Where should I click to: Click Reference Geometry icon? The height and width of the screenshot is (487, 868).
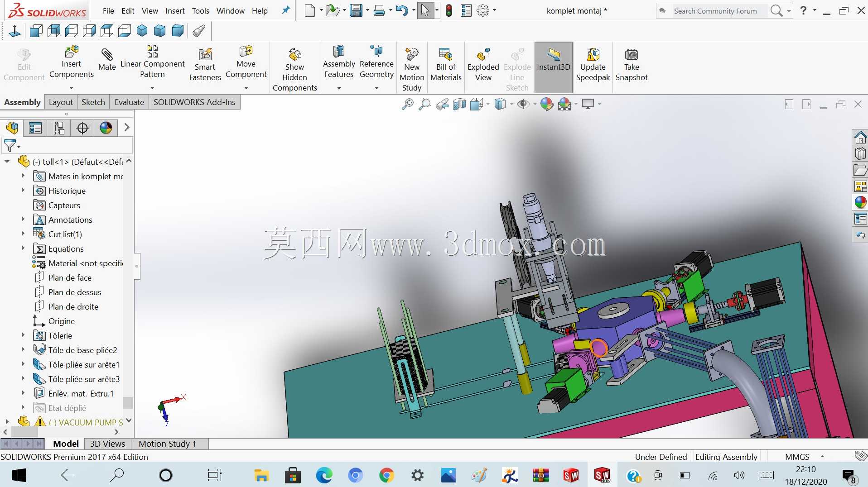pos(376,62)
